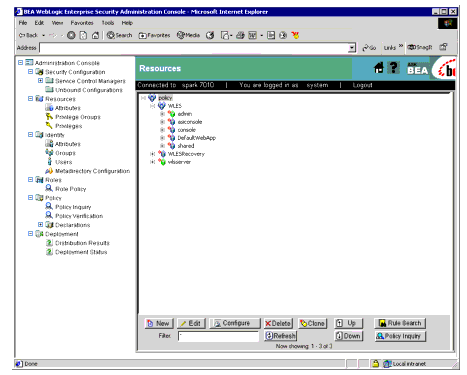The image size is (467, 375).
Task: Open the Tools menu
Action: click(108, 23)
